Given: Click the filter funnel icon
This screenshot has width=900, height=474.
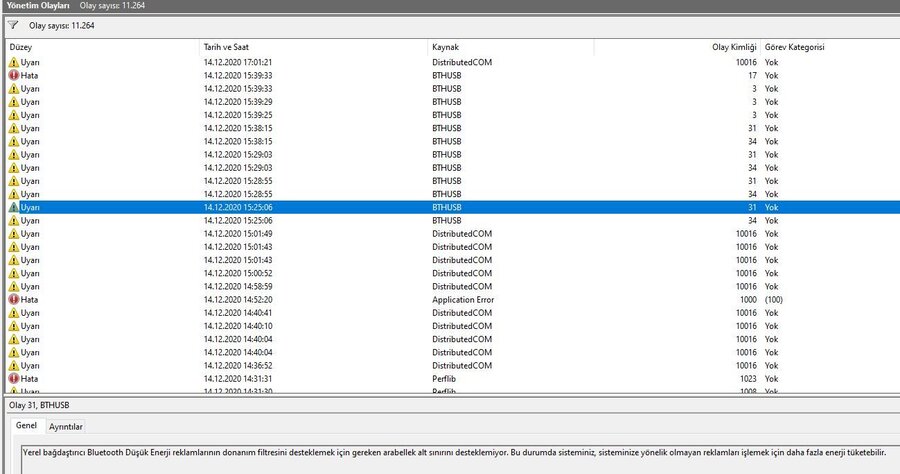Looking at the screenshot, I should 13,25.
